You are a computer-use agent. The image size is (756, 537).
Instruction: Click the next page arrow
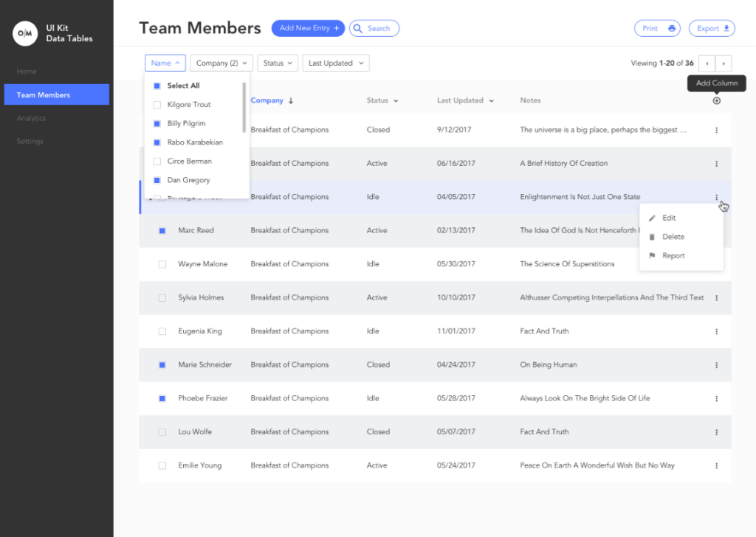pyautogui.click(x=724, y=63)
